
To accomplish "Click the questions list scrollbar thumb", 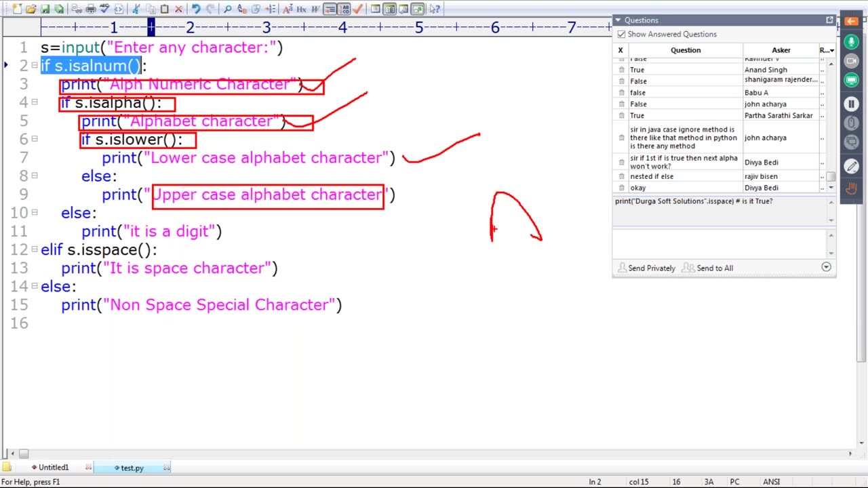I will coord(831,176).
